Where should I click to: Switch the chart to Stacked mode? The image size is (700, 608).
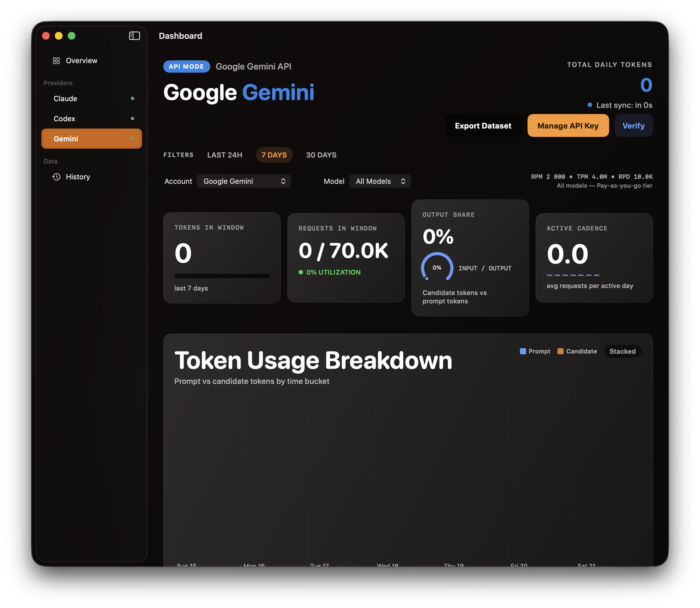[622, 351]
